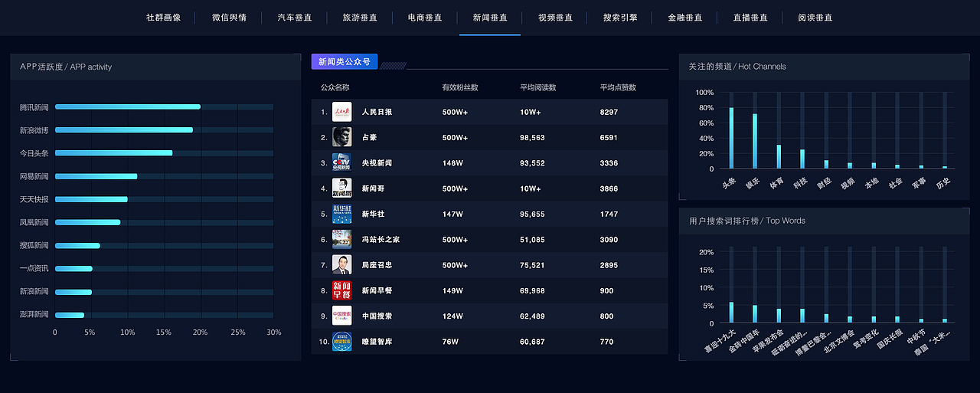This screenshot has width=980, height=393.
Task: Click the 占豪 account name
Action: tap(370, 138)
